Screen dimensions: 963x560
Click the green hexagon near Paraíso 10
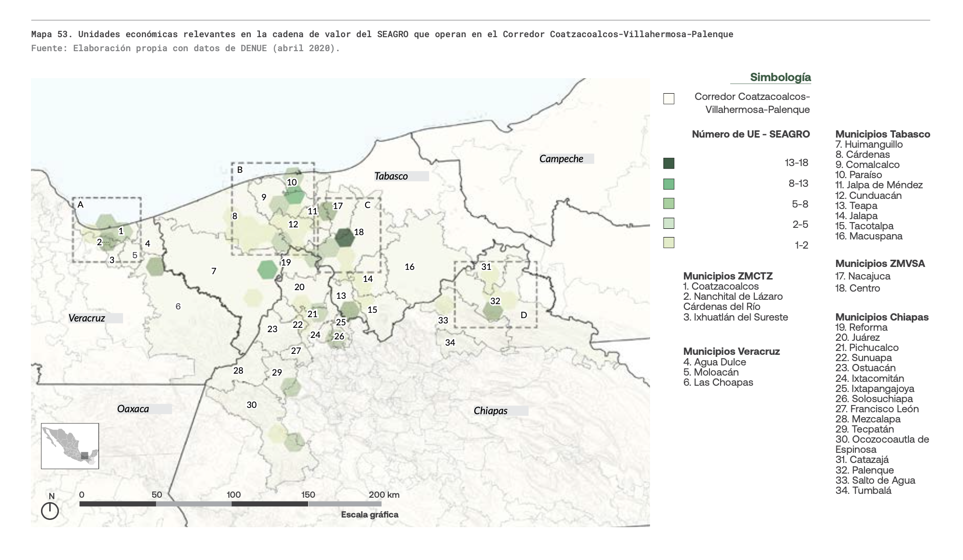(294, 196)
